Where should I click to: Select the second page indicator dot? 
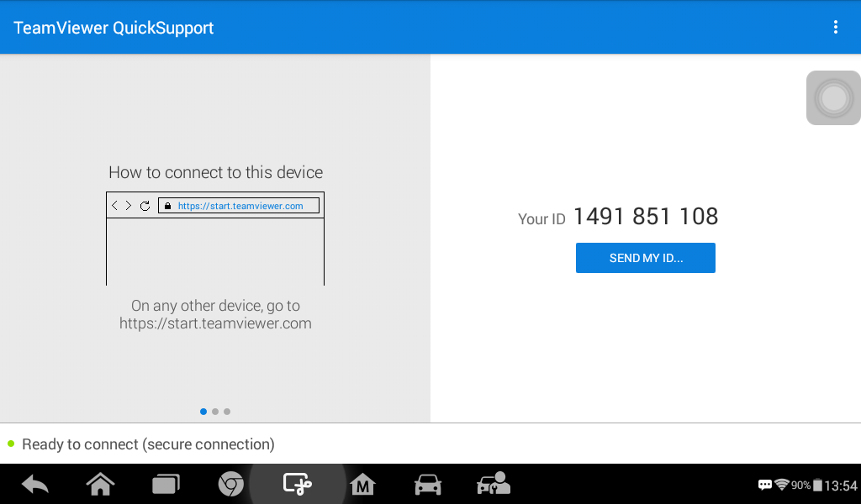pos(215,412)
